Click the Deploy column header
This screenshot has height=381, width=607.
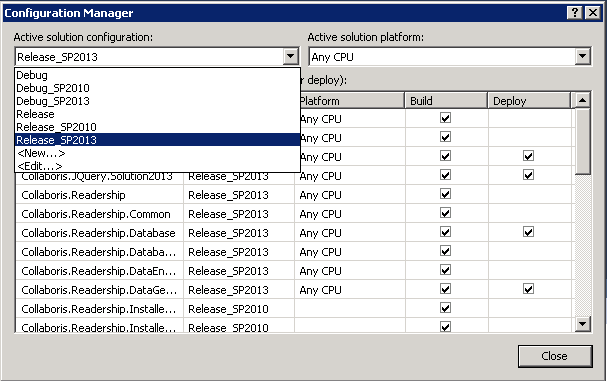(x=529, y=101)
